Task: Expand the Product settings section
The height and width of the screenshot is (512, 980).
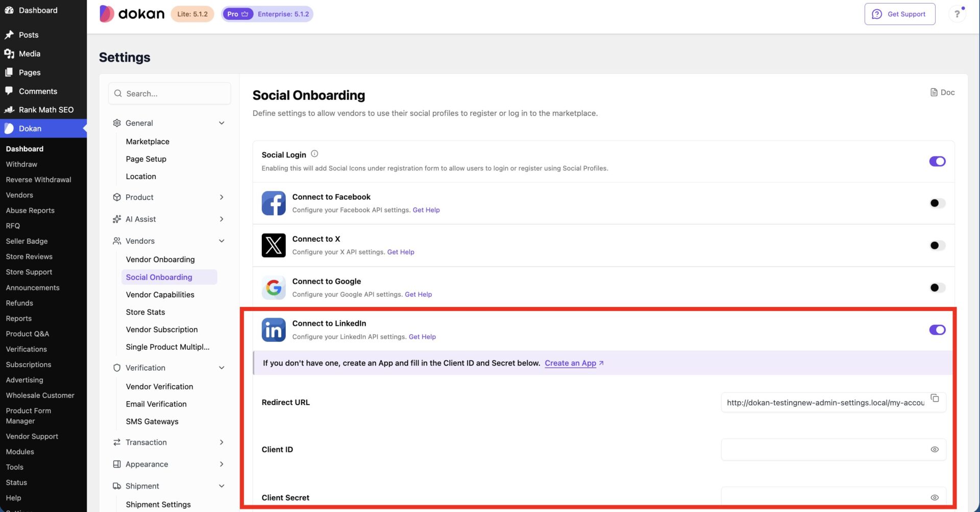Action: [x=169, y=197]
